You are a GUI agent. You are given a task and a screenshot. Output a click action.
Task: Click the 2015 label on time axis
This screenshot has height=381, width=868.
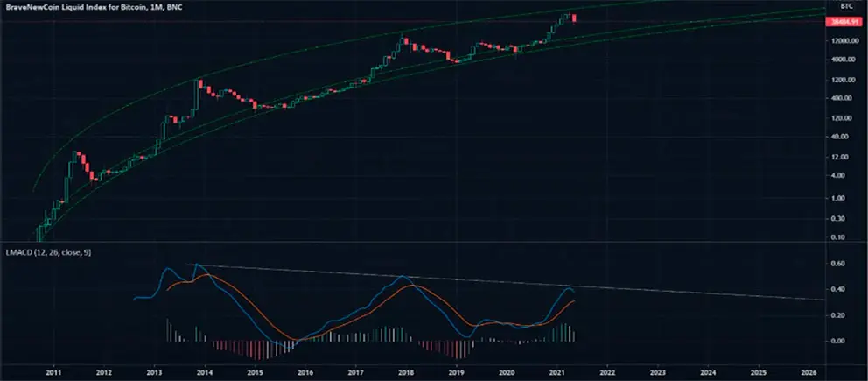(x=255, y=372)
